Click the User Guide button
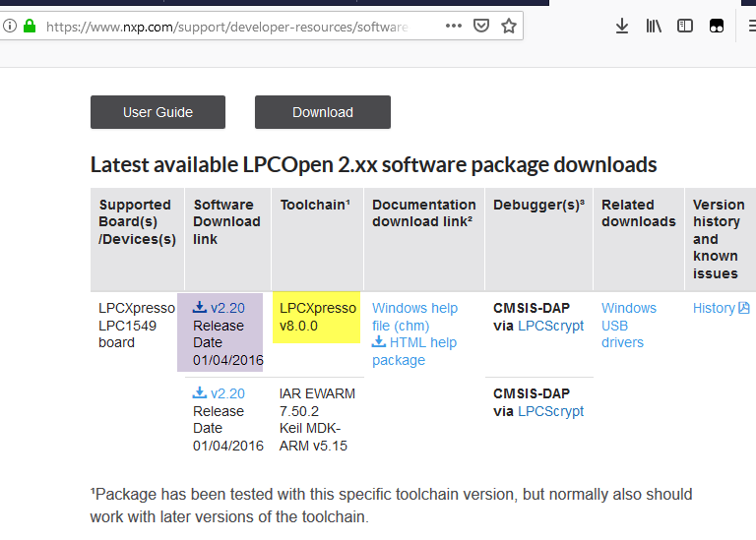The image size is (756, 540). (157, 112)
